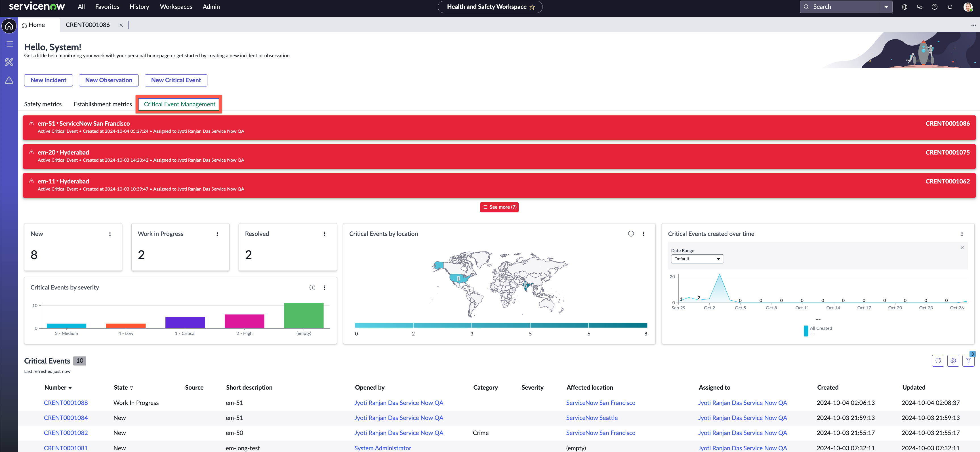Click the green (empty) severity bar
Screen dimensions: 980x452
[304, 316]
